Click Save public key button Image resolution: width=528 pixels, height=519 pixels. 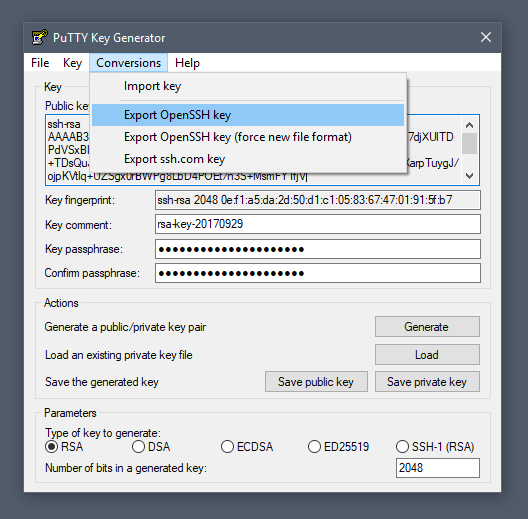tap(316, 382)
